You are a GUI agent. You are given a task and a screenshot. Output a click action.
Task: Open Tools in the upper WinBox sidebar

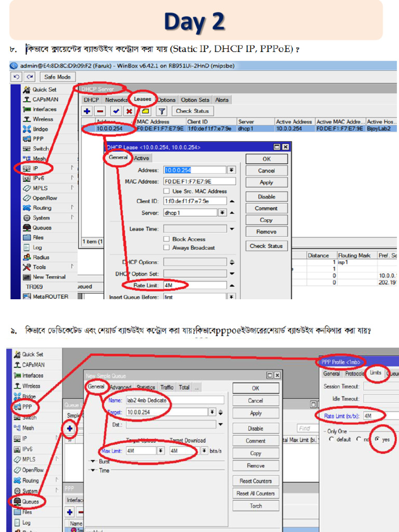[x=39, y=267]
